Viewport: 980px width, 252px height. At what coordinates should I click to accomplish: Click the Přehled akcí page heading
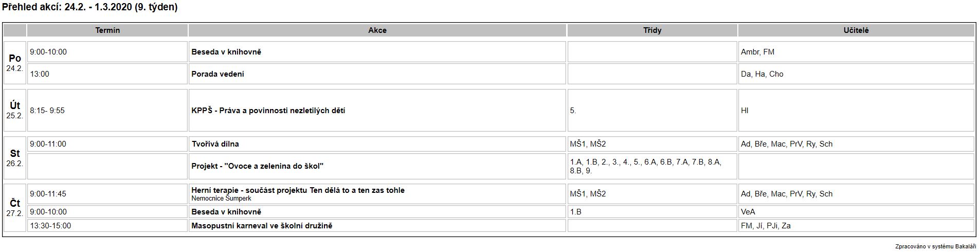point(90,8)
